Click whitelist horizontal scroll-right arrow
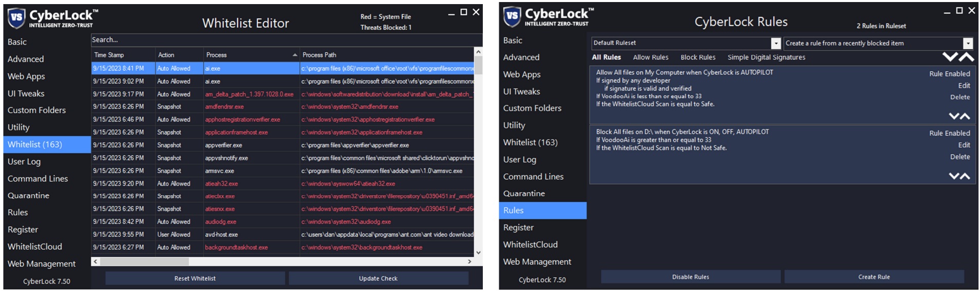Viewport: 980px width, 292px height. (469, 261)
